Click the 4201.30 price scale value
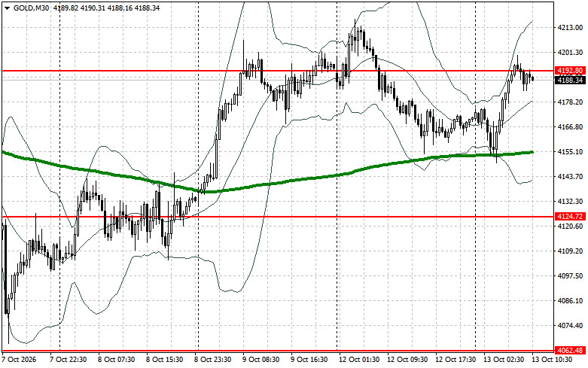Viewport: 588px width, 368px height. click(x=571, y=52)
